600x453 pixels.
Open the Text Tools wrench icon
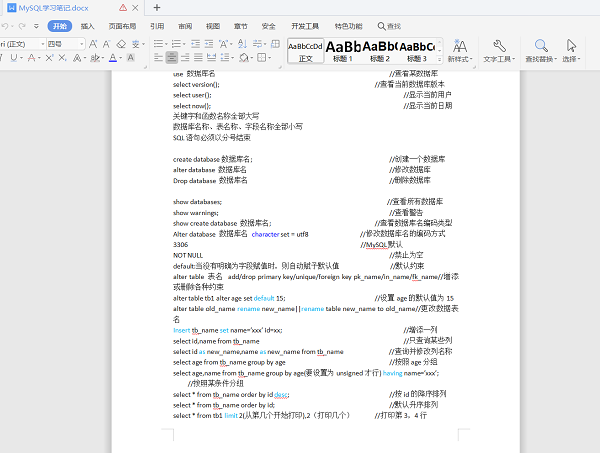[499, 46]
